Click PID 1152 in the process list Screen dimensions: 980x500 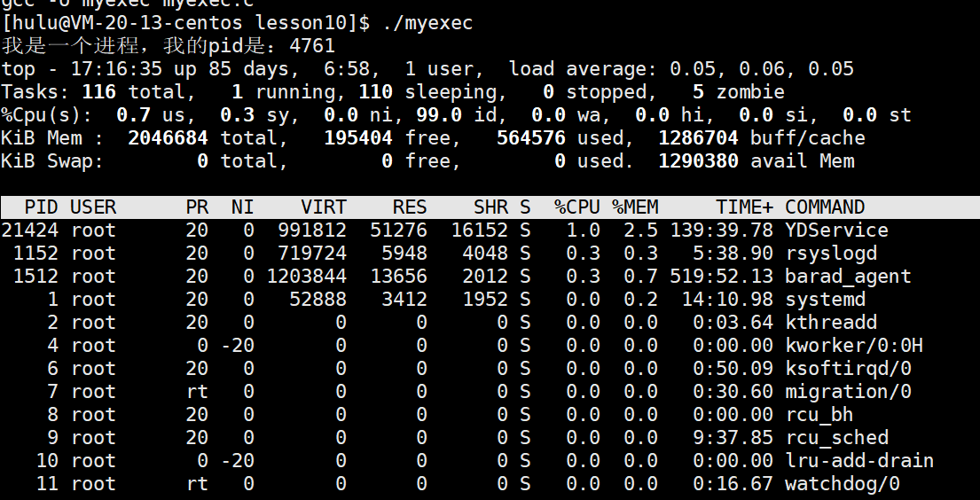pyautogui.click(x=35, y=254)
